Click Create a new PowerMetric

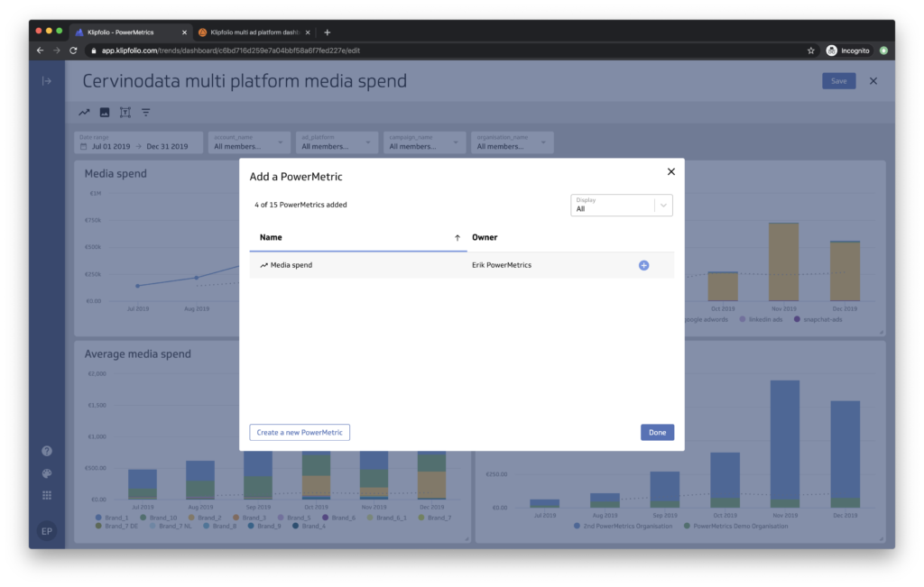coord(300,432)
